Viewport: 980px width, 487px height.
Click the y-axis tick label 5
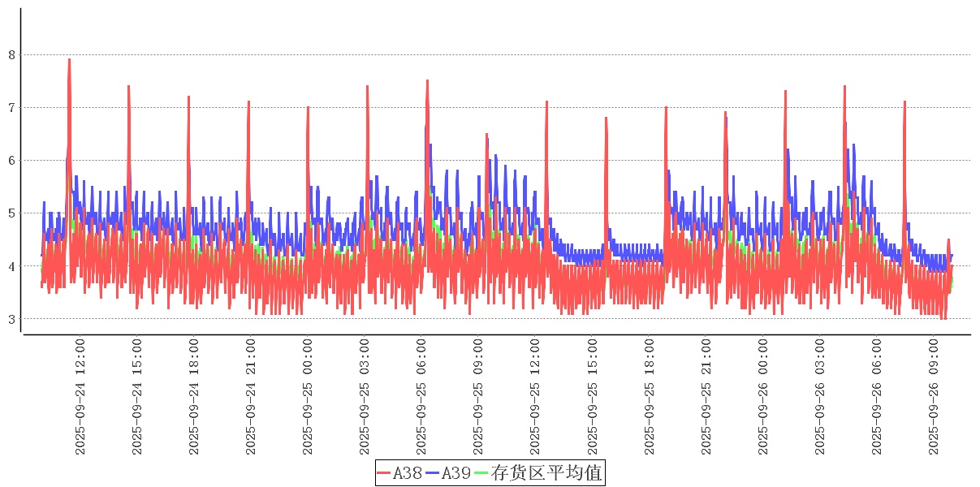tap(11, 213)
